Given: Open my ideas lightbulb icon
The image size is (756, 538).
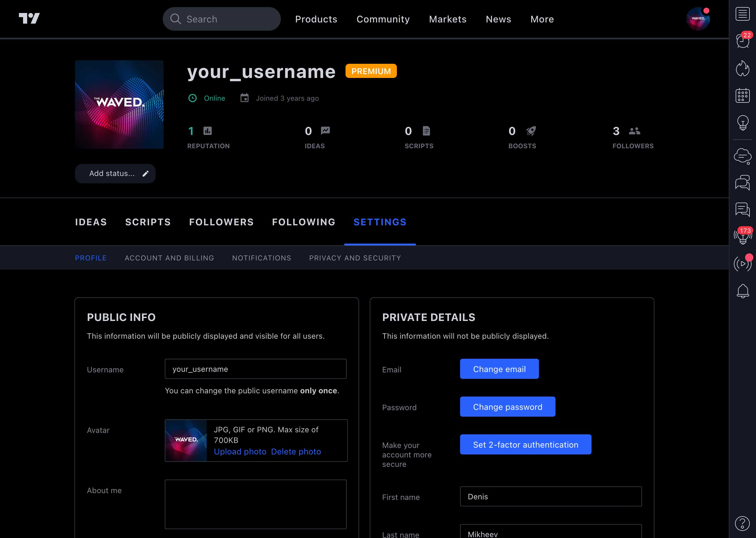Looking at the screenshot, I should (742, 123).
